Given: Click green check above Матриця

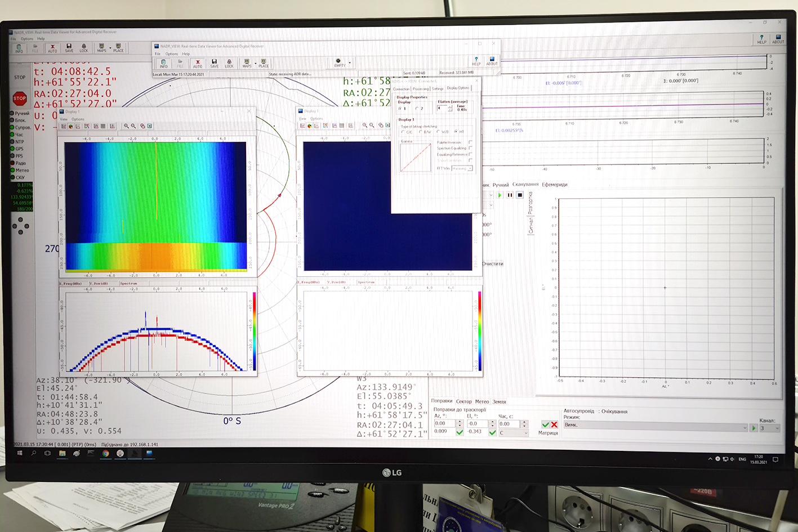Looking at the screenshot, I should point(545,424).
